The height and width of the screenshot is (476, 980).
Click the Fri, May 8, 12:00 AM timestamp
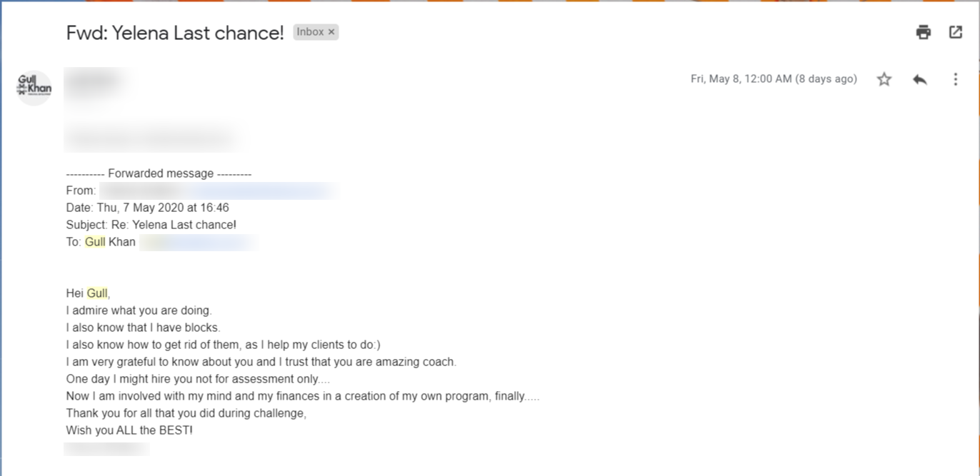tap(774, 79)
